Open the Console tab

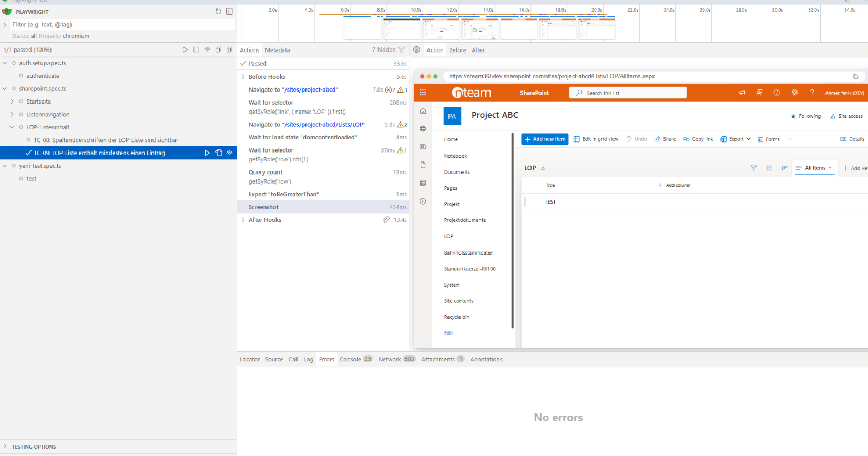356,359
